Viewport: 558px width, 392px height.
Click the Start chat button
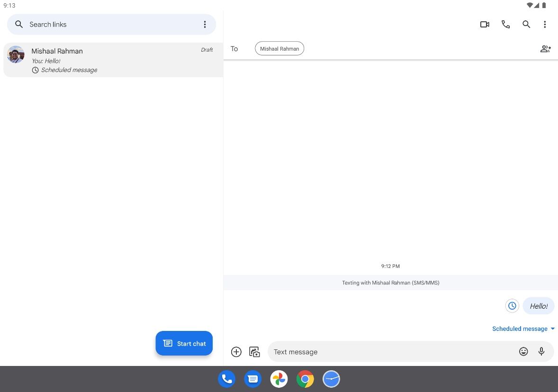coord(184,343)
